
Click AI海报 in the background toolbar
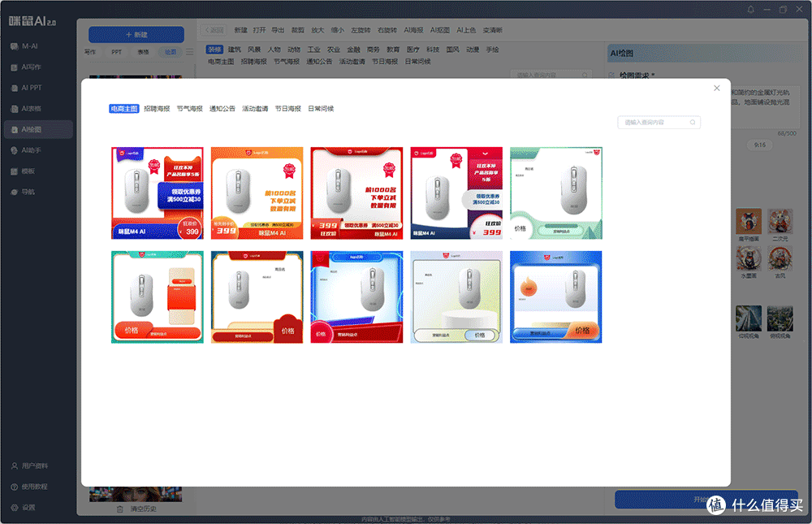coord(414,30)
